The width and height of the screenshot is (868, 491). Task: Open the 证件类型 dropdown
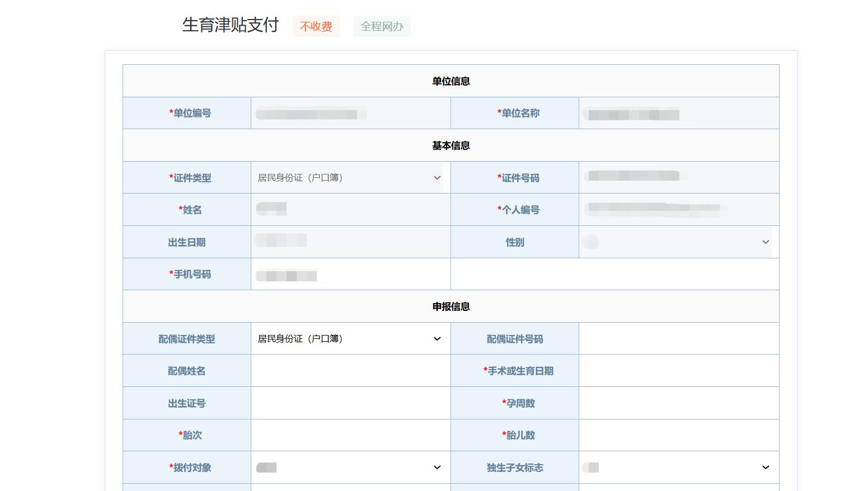[349, 177]
